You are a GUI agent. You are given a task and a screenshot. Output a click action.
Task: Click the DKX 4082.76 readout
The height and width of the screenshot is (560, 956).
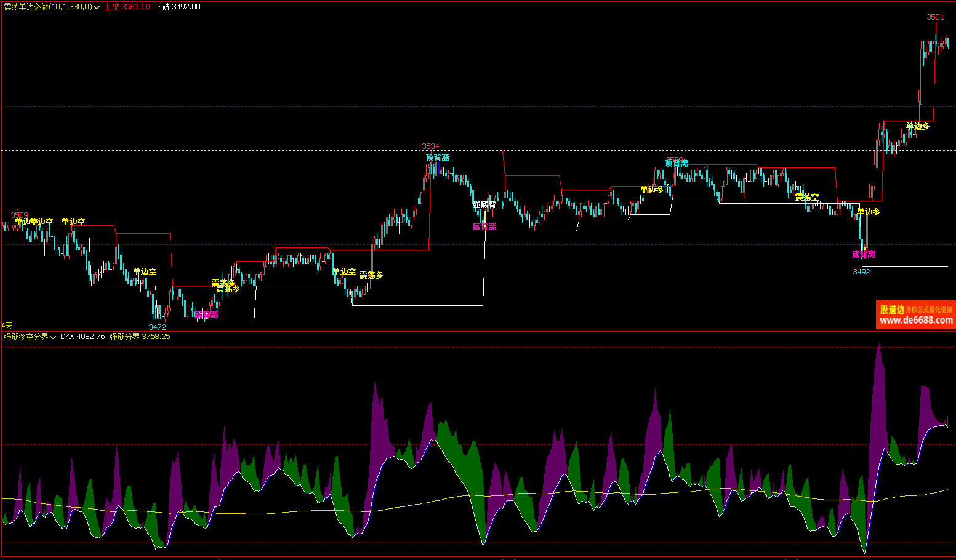coord(82,337)
